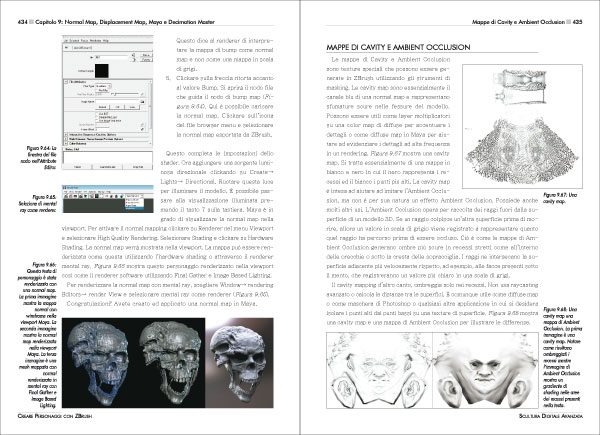Click the "Figura 9.66" caption
The height and width of the screenshot is (435, 600).
[38, 335]
